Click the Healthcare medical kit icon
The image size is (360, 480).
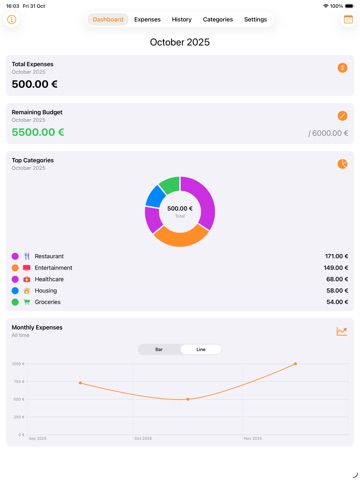(27, 279)
